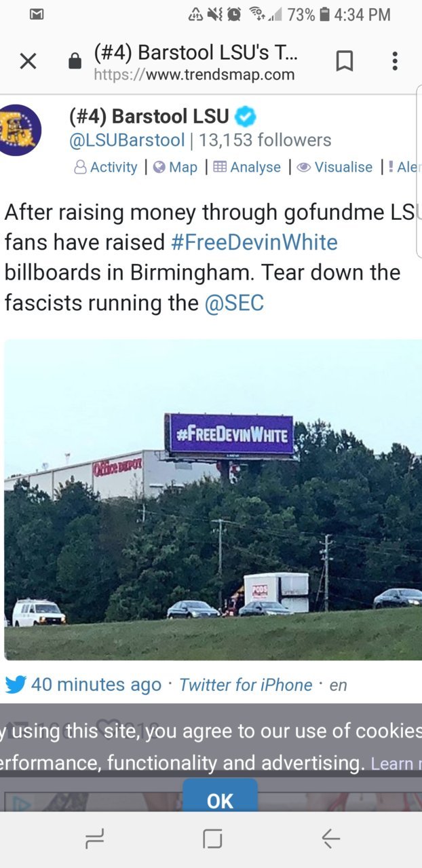Bookmark this page with bookmark icon
The width and height of the screenshot is (422, 868).
[x=345, y=62]
